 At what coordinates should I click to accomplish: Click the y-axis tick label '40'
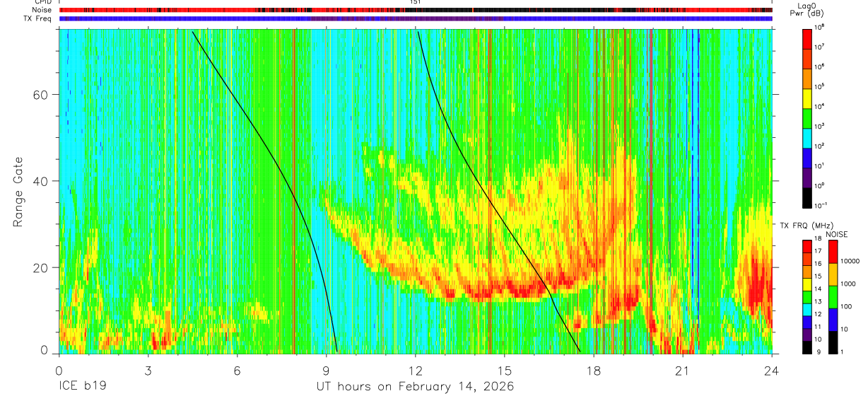tap(42, 181)
